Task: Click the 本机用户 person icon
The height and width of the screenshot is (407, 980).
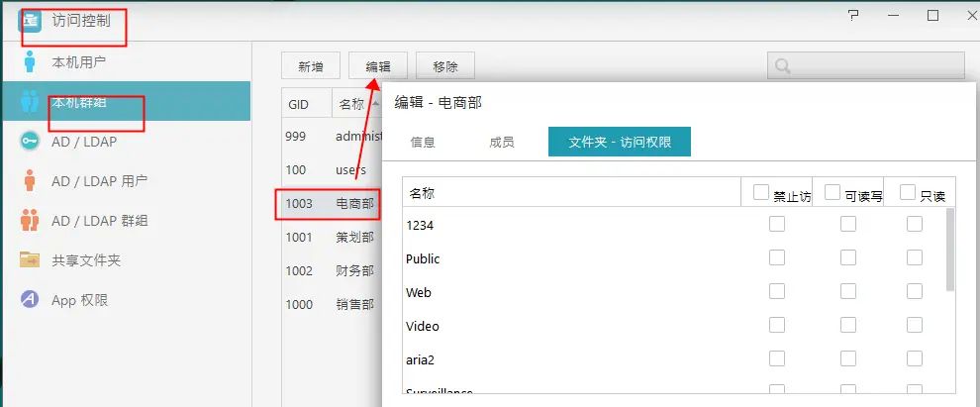Action: [29, 62]
